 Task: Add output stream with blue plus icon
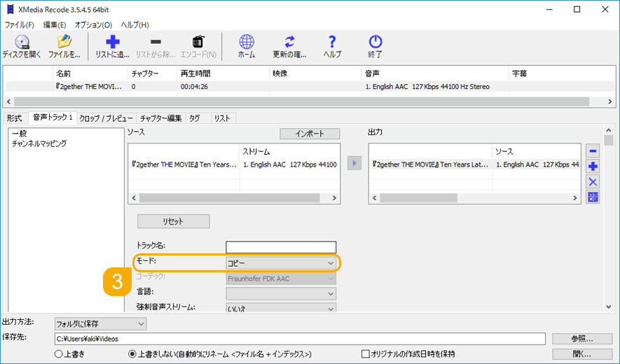[592, 167]
